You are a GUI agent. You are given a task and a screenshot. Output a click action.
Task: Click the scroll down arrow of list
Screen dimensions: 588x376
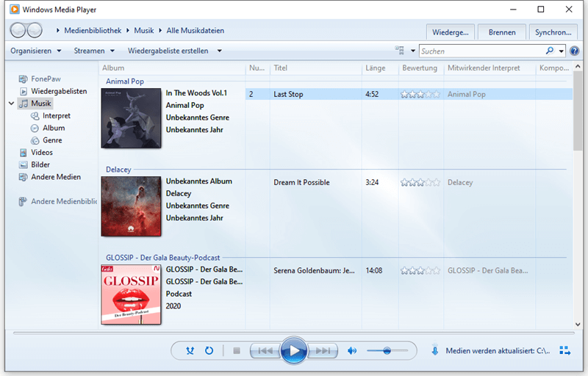[x=578, y=325]
